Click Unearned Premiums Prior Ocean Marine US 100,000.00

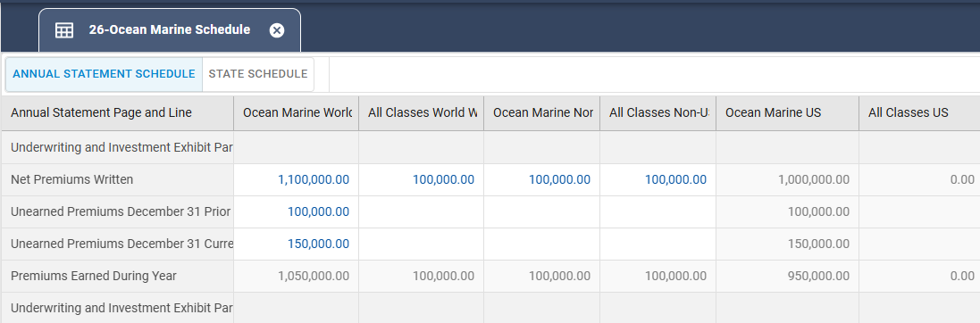(x=788, y=211)
